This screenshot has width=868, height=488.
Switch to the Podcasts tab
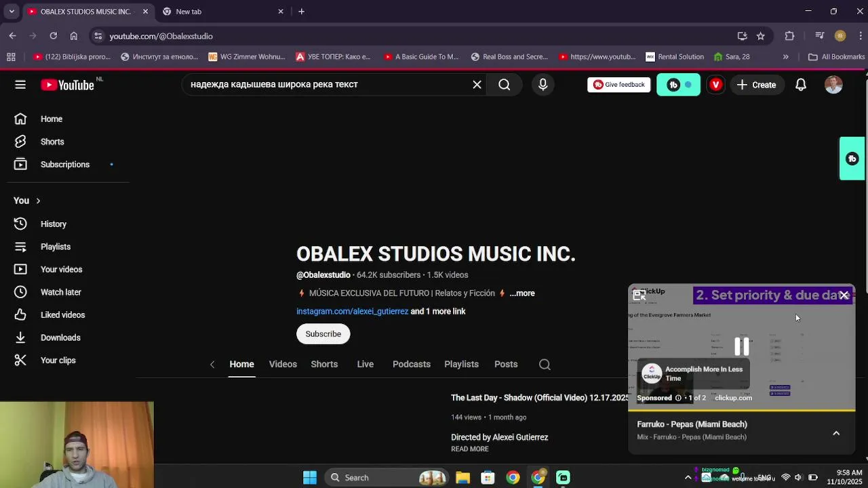click(x=412, y=365)
